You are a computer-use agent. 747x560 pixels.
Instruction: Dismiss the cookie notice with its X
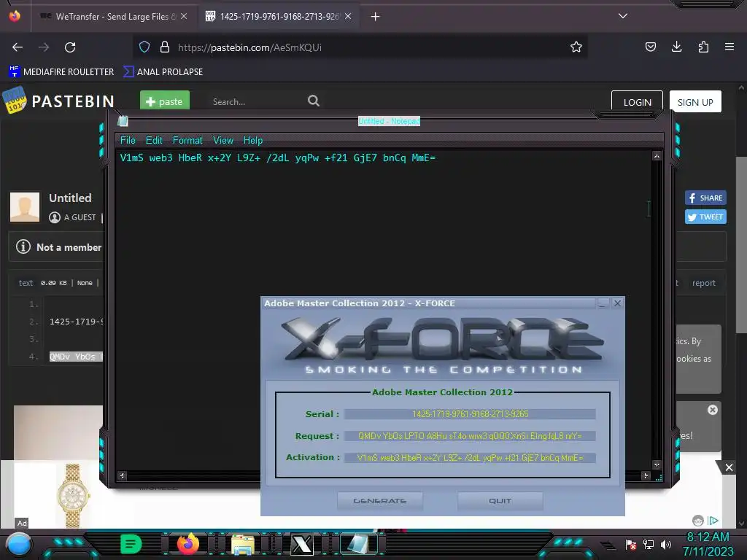point(712,410)
